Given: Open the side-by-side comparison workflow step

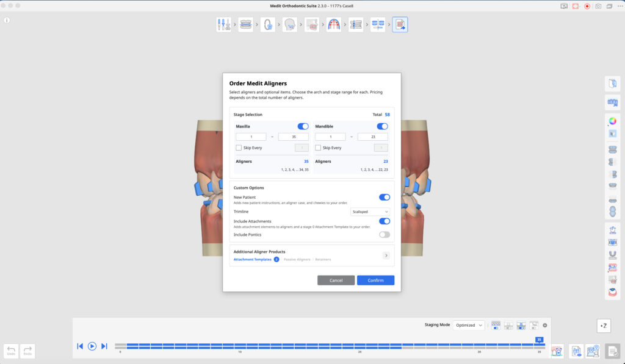Looking at the screenshot, I should tap(378, 24).
